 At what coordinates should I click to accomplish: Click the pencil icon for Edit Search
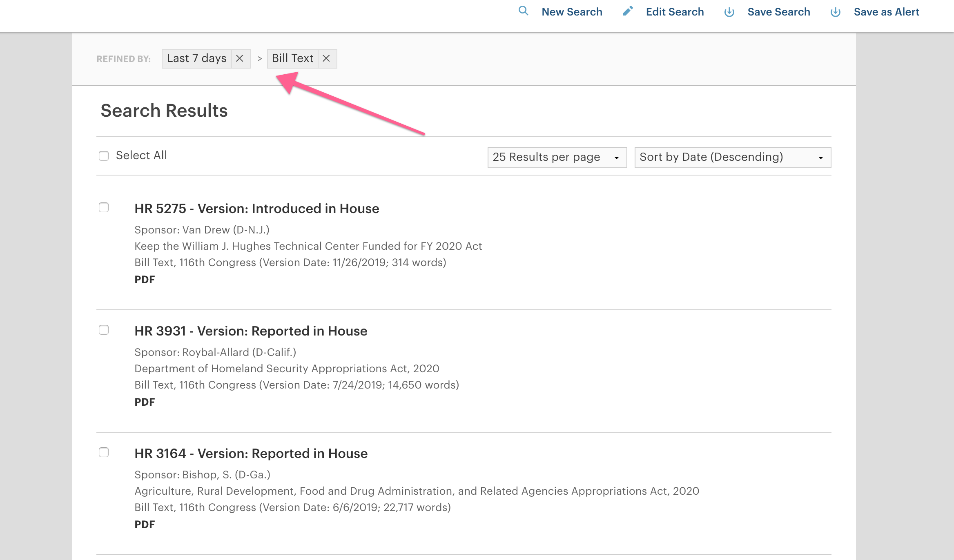[x=628, y=11]
